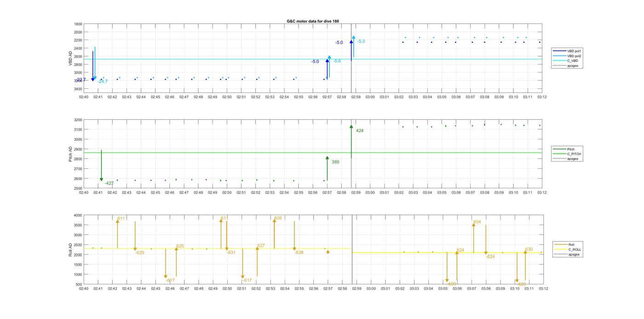Click the '-638' roll move label
The height and width of the screenshot is (319, 644).
click(x=299, y=252)
